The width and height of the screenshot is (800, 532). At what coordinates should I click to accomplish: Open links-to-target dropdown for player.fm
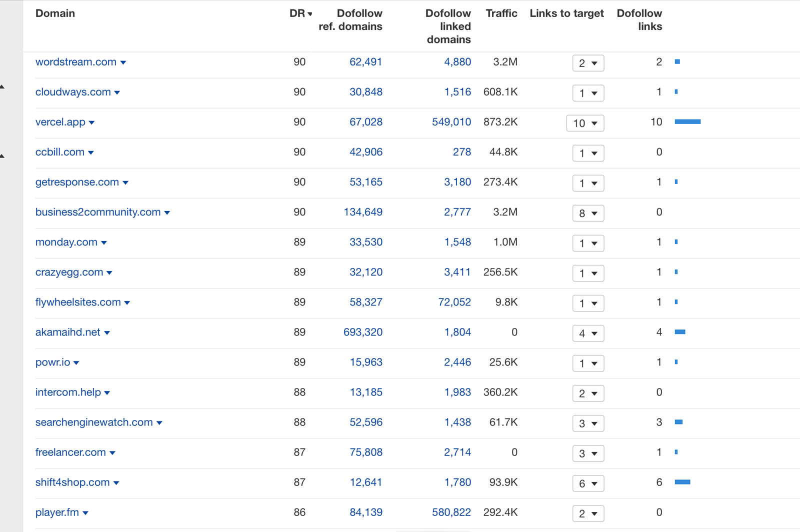(x=588, y=513)
